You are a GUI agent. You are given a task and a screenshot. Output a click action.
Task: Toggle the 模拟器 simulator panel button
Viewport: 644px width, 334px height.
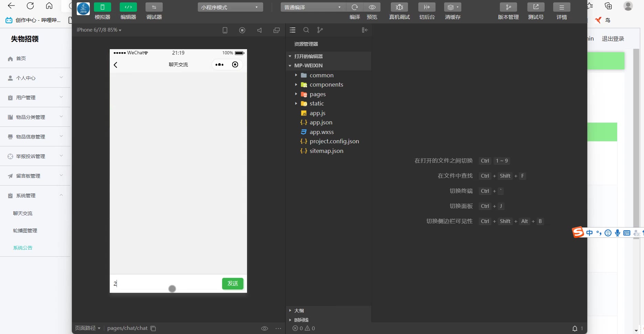point(102,7)
